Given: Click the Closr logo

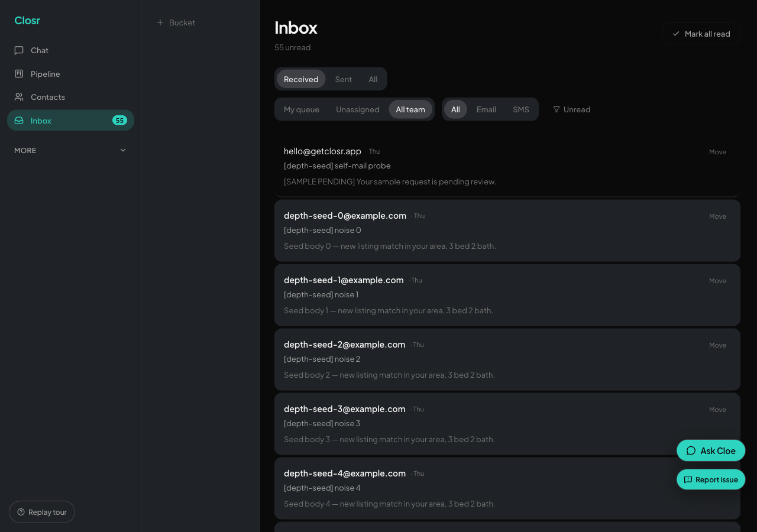Looking at the screenshot, I should click(x=27, y=21).
